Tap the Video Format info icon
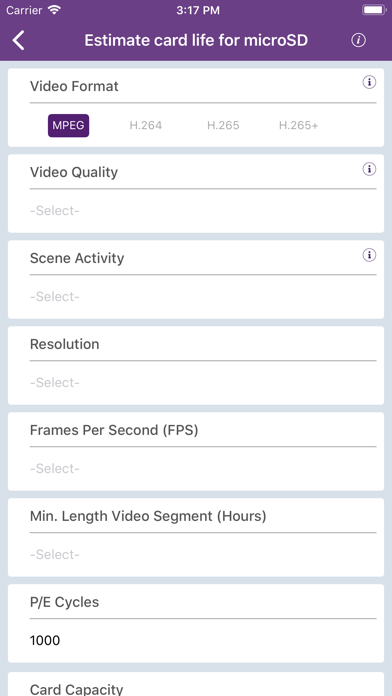Screen dimensions: 392x696 tap(369, 82)
